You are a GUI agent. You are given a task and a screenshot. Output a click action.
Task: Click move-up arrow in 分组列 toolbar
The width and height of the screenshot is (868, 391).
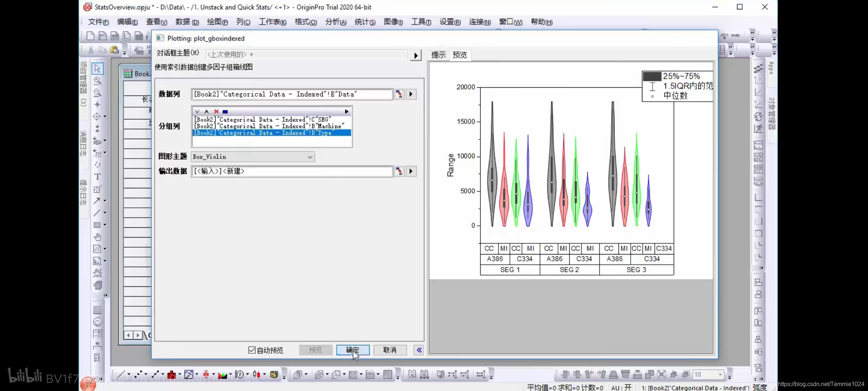click(x=207, y=112)
